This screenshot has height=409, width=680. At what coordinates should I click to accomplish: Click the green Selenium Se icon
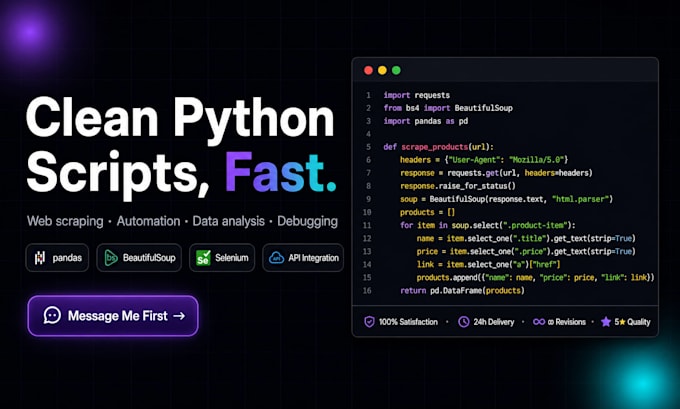(x=203, y=258)
